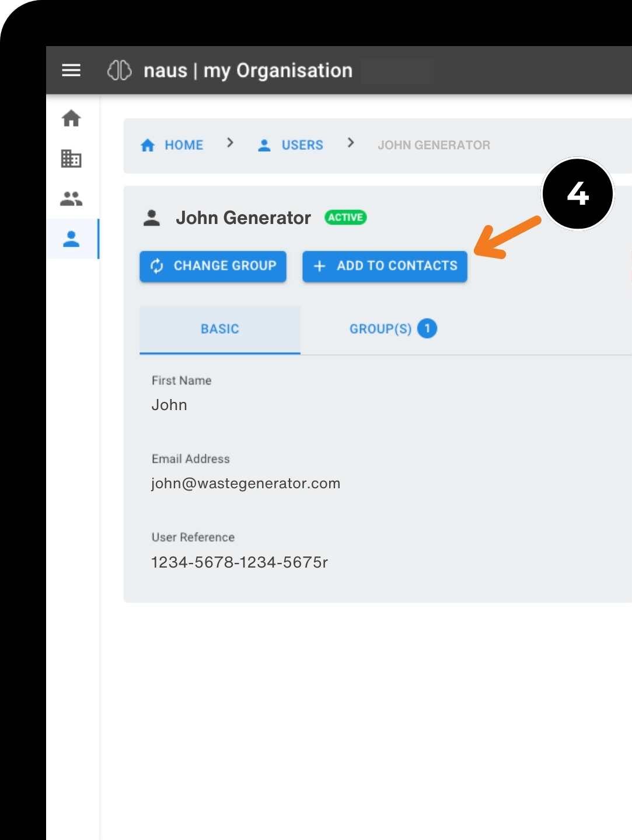The height and width of the screenshot is (840, 632).
Task: Click the ACTIVE status badge
Action: point(345,217)
